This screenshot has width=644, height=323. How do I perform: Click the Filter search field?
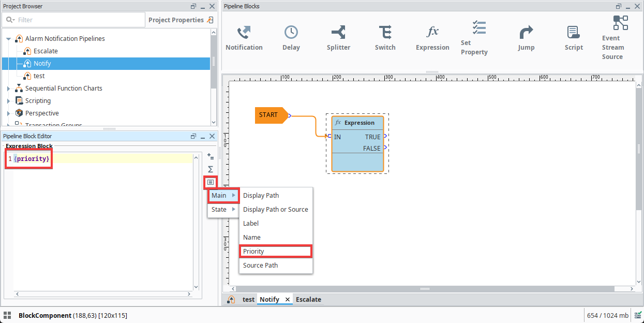(73, 20)
